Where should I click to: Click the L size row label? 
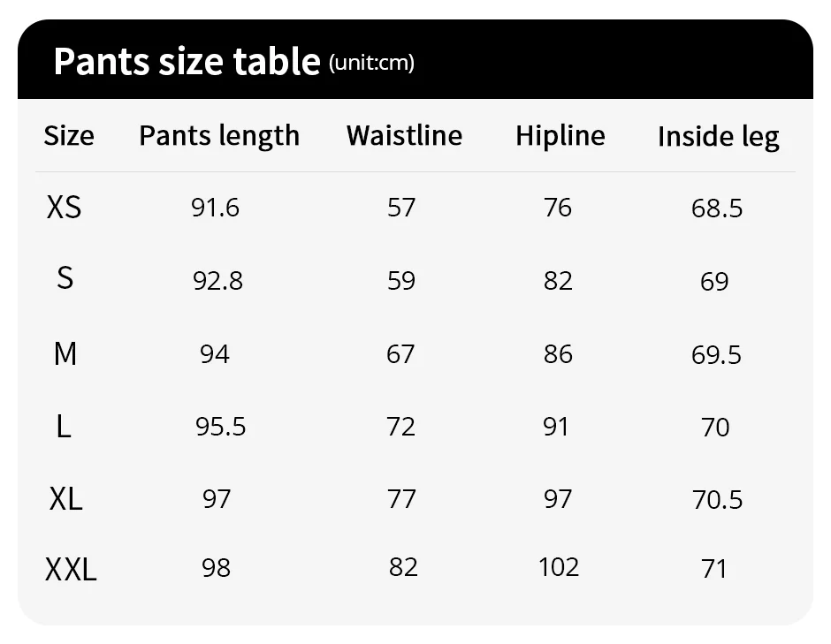click(x=64, y=427)
